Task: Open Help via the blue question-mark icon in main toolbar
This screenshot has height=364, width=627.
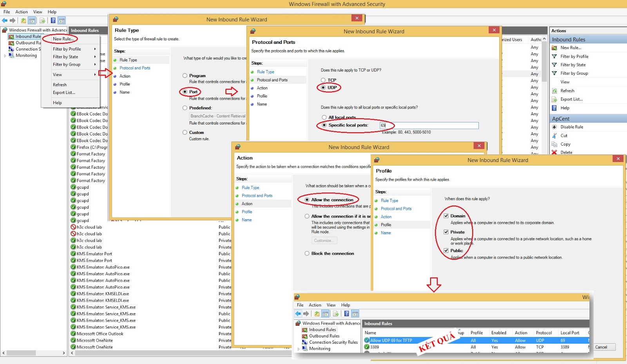Action: click(x=53, y=20)
